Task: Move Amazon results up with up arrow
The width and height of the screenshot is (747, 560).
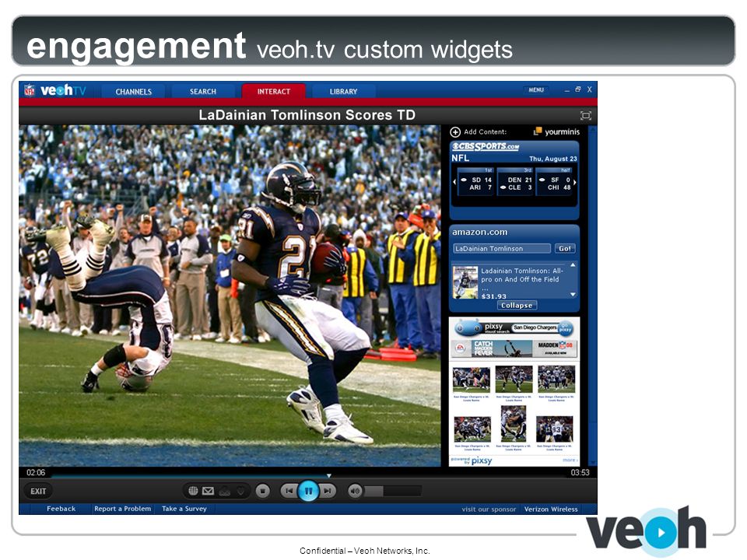Action: pyautogui.click(x=573, y=264)
